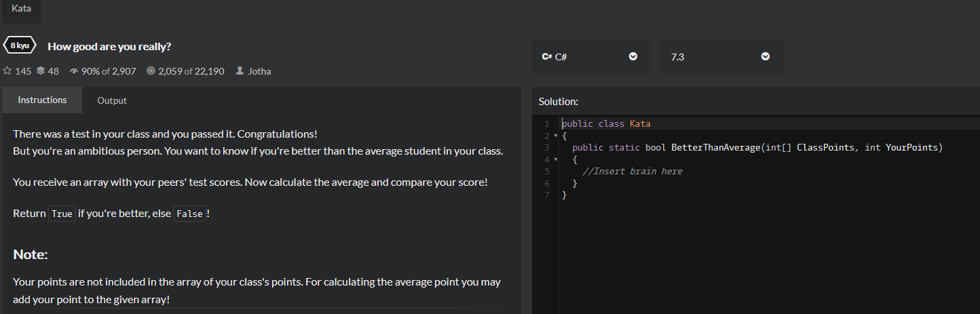Collapse code fold arrow on line 4
Image resolution: width=980 pixels, height=314 pixels.
point(556,159)
